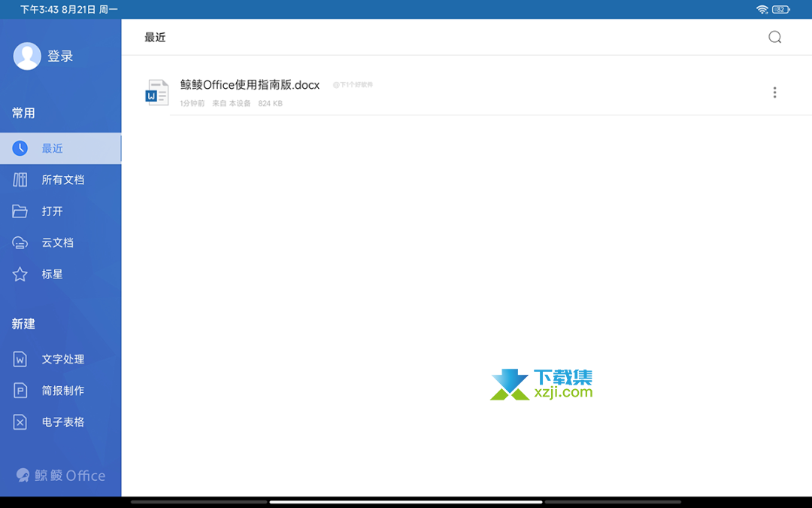Choose 打开 in the sidebar

[x=61, y=211]
